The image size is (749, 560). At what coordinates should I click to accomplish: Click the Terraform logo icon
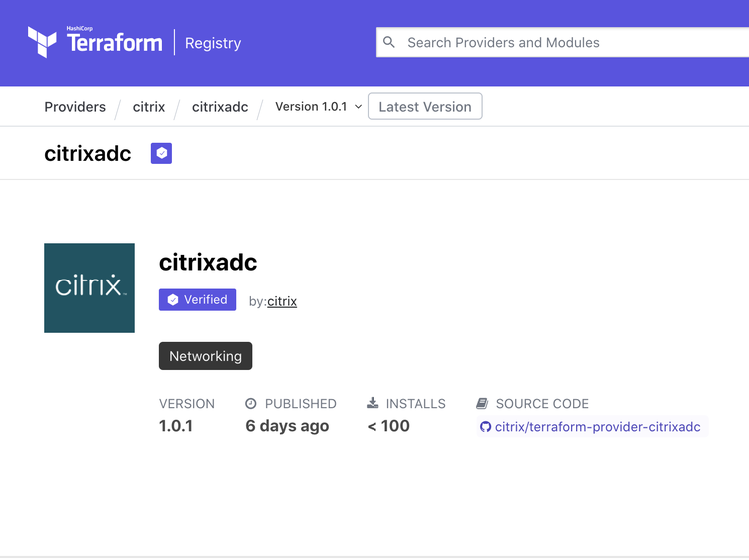(x=42, y=42)
